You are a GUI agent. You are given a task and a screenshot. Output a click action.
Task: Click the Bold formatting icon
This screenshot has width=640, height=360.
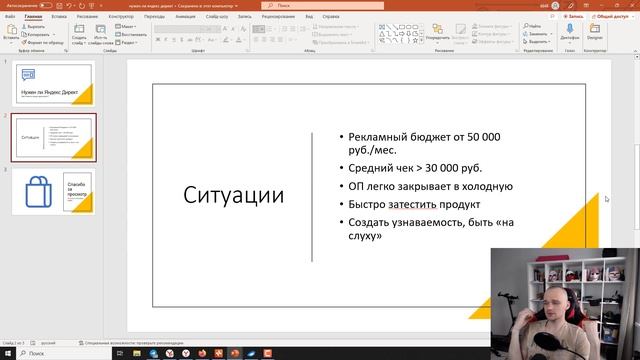[158, 40]
